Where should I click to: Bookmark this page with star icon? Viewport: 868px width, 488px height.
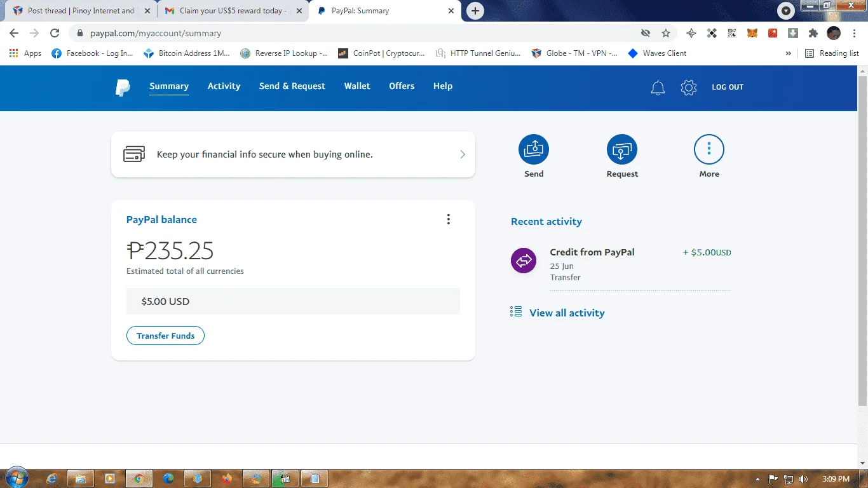[665, 33]
